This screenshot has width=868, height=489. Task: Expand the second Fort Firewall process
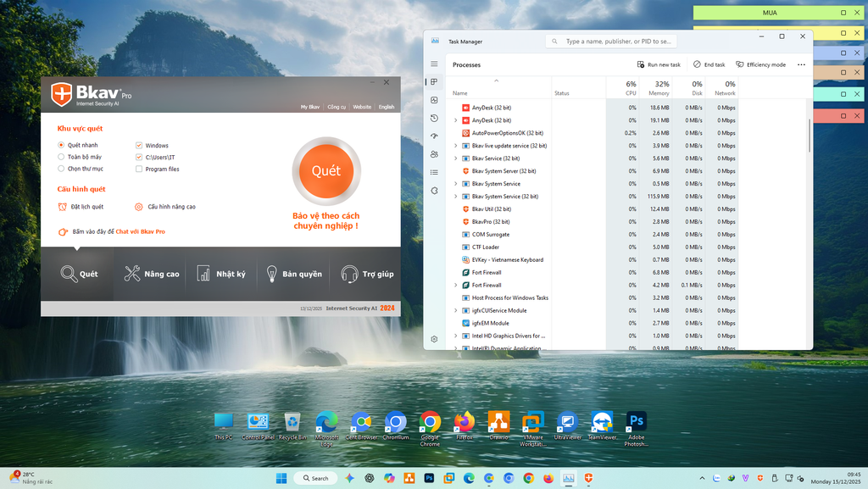pyautogui.click(x=455, y=285)
